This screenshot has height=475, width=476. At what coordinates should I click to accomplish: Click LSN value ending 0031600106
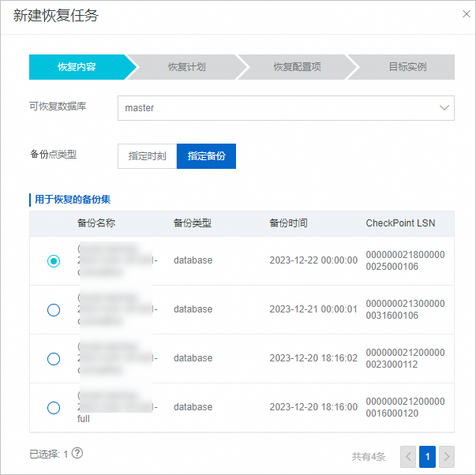405,309
